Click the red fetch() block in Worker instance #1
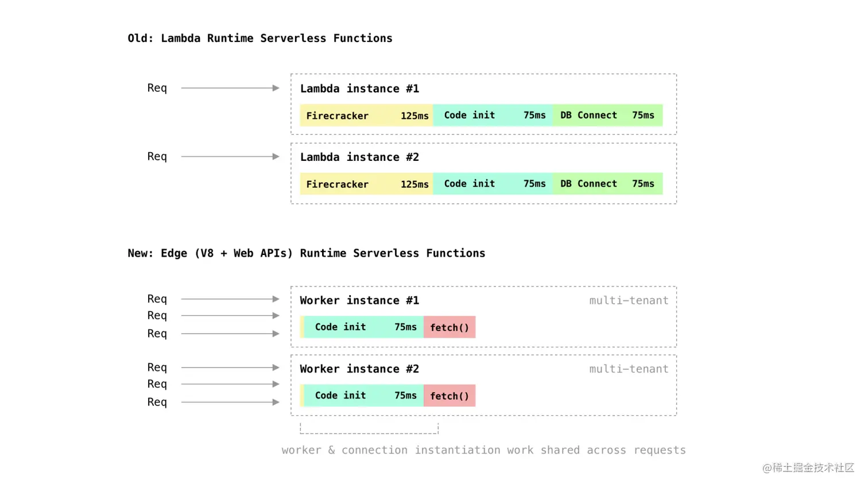Image resolution: width=868 pixels, height=487 pixels. 449,327
